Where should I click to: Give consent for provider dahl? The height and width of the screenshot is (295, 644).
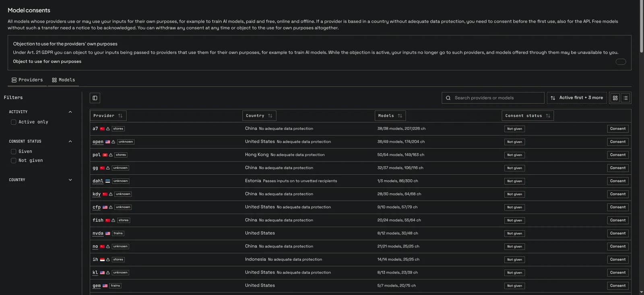[618, 181]
